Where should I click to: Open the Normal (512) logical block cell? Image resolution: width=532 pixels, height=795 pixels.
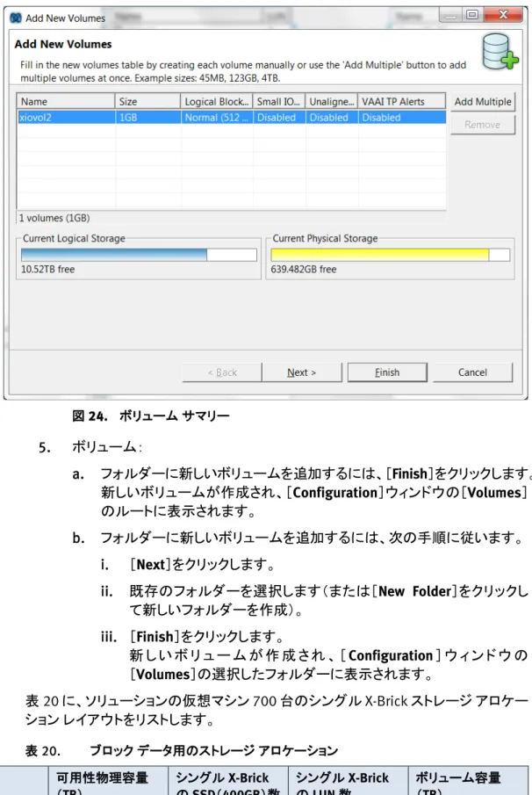217,117
